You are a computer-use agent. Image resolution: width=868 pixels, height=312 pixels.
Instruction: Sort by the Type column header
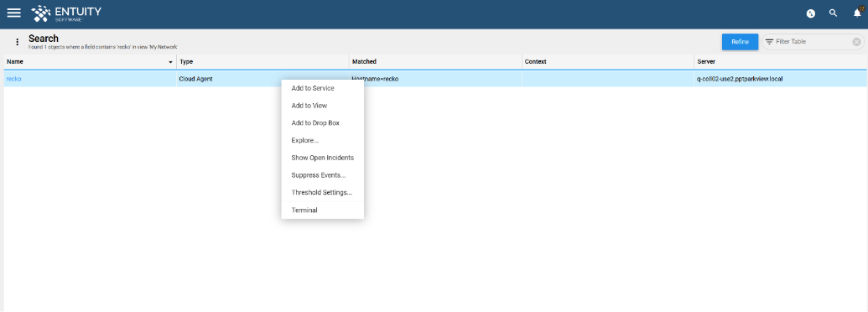(x=262, y=62)
